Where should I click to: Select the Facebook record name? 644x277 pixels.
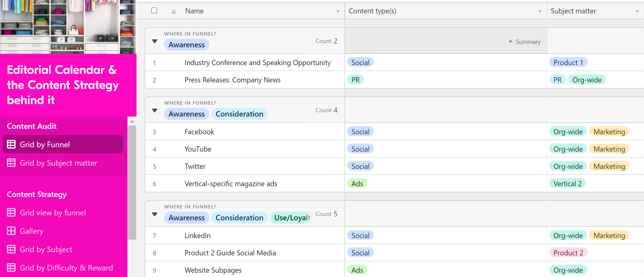point(199,132)
